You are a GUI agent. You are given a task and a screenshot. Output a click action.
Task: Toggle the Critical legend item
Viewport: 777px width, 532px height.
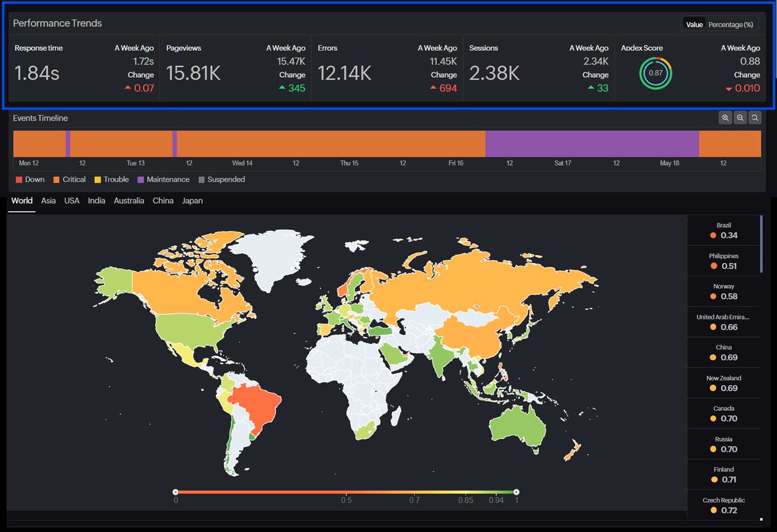click(69, 179)
